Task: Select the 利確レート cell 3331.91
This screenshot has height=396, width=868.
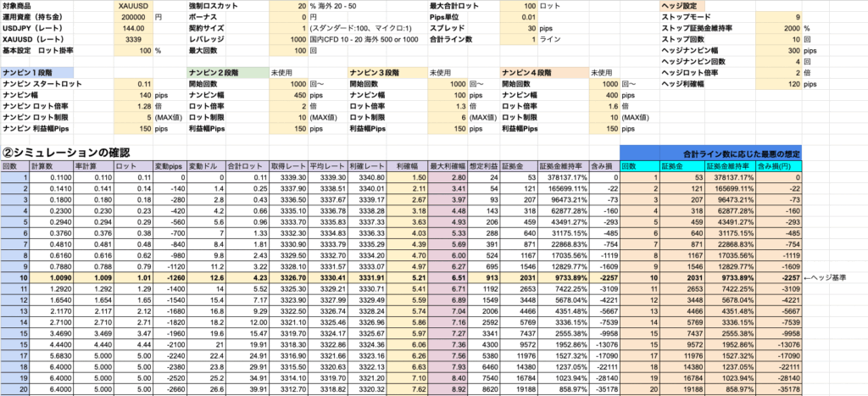Action: pos(367,277)
